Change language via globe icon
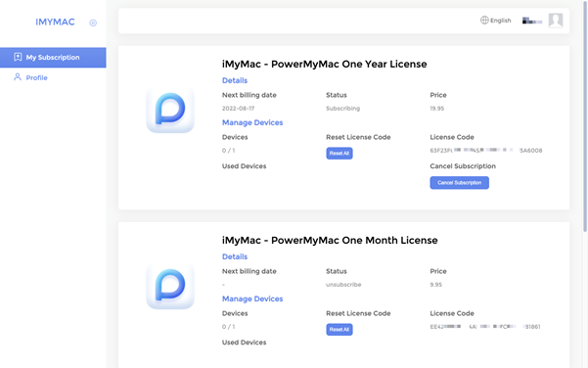This screenshot has height=368, width=588. point(484,20)
